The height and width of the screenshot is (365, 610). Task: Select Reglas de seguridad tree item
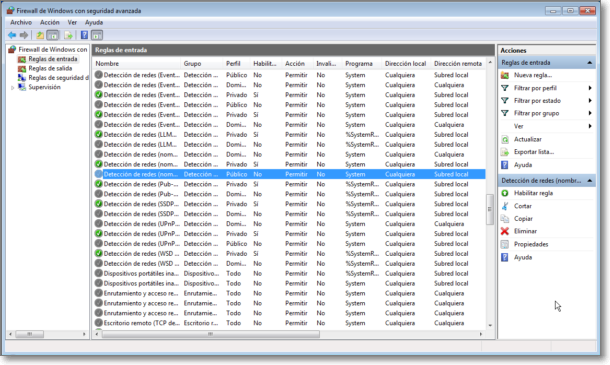(58, 78)
